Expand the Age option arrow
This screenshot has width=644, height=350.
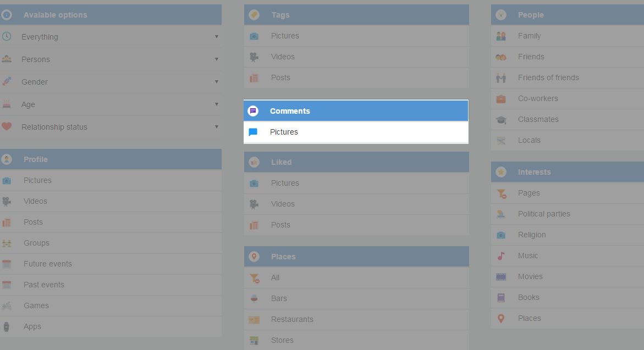[x=217, y=104]
